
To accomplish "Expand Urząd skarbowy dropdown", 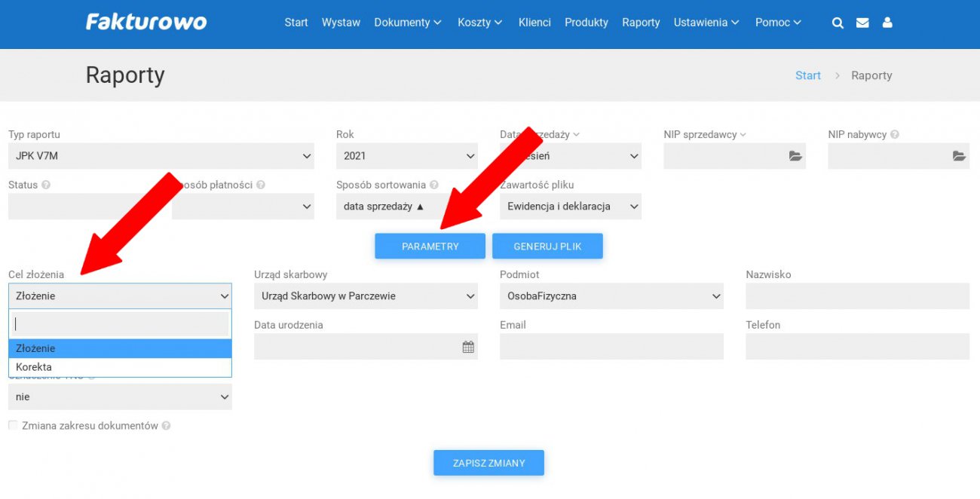I will pos(366,296).
